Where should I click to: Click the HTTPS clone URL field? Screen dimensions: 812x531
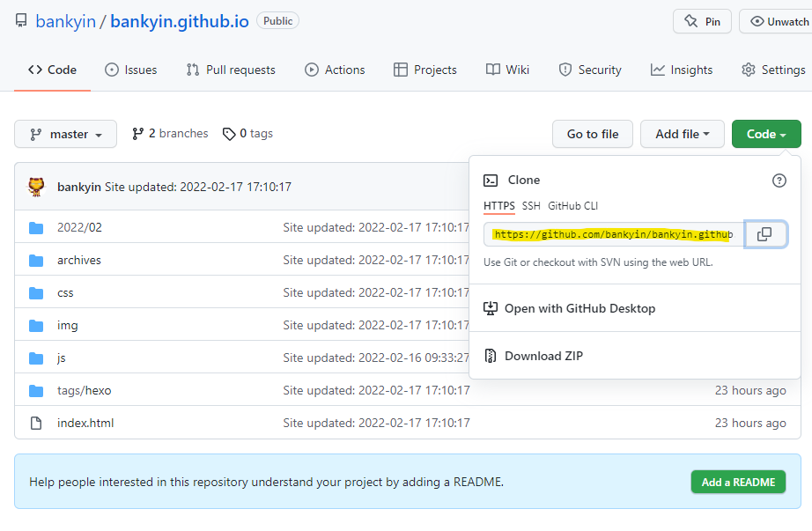point(613,234)
